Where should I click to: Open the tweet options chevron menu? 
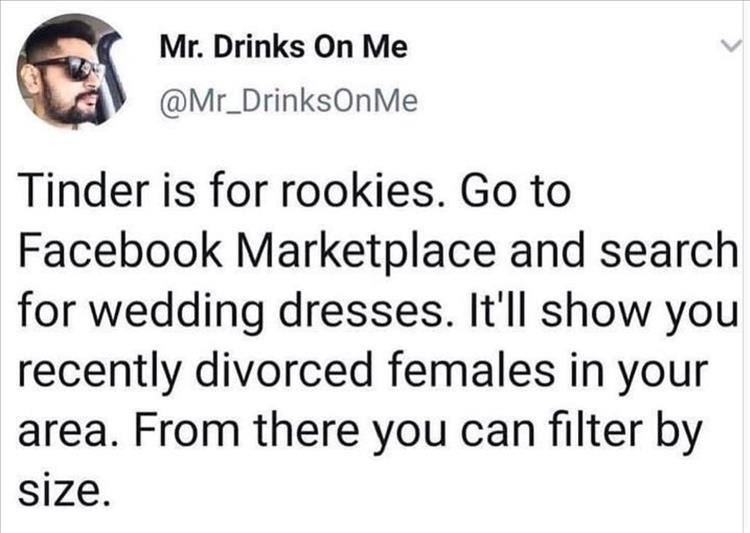(731, 46)
